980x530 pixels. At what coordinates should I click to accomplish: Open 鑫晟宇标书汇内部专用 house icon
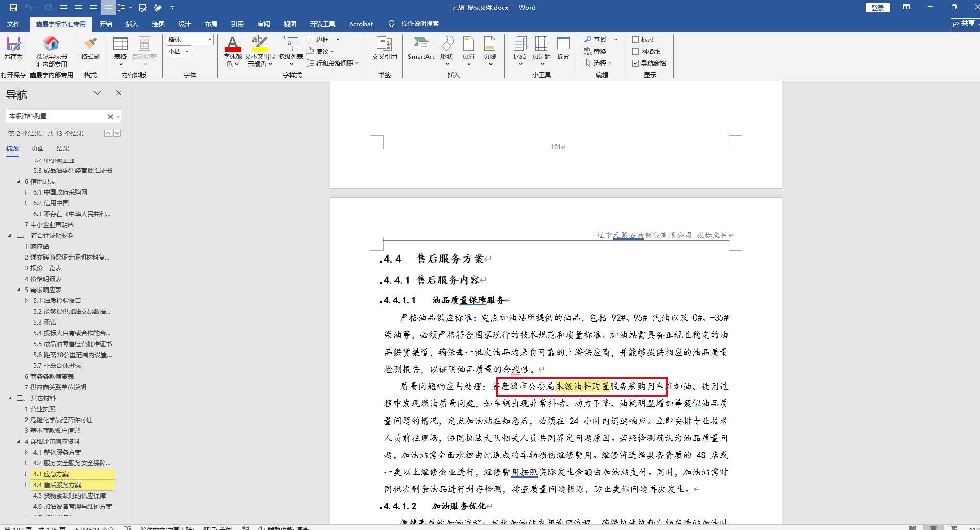51,51
